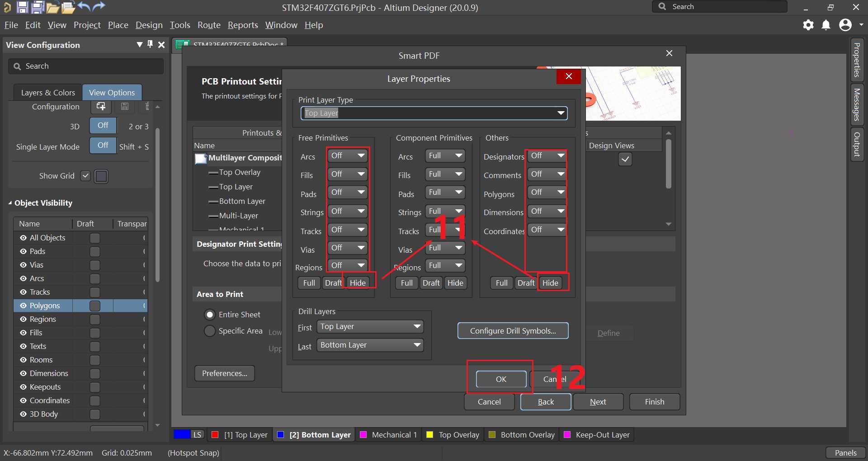Screen dimensions: 868x461
Task: Close the View Configuration panel
Action: pyautogui.click(x=161, y=45)
